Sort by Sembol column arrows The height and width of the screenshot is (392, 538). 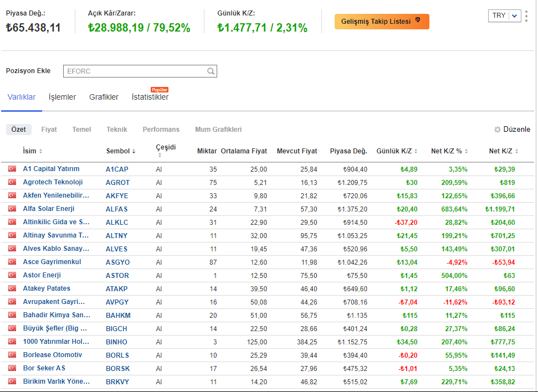click(134, 151)
